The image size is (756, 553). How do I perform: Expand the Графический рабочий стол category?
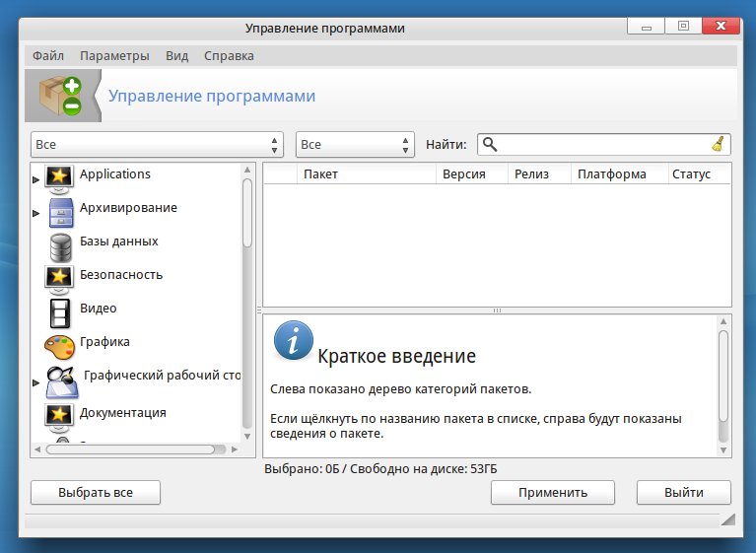35,382
